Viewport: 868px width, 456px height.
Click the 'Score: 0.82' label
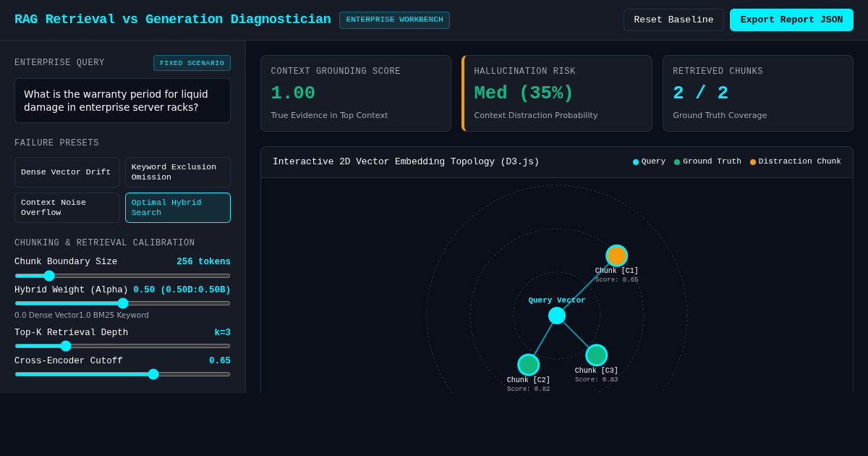(529, 389)
